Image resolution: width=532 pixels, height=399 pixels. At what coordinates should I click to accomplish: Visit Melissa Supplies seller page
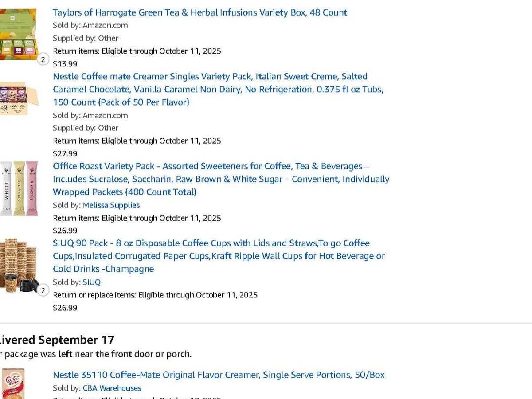[111, 205]
